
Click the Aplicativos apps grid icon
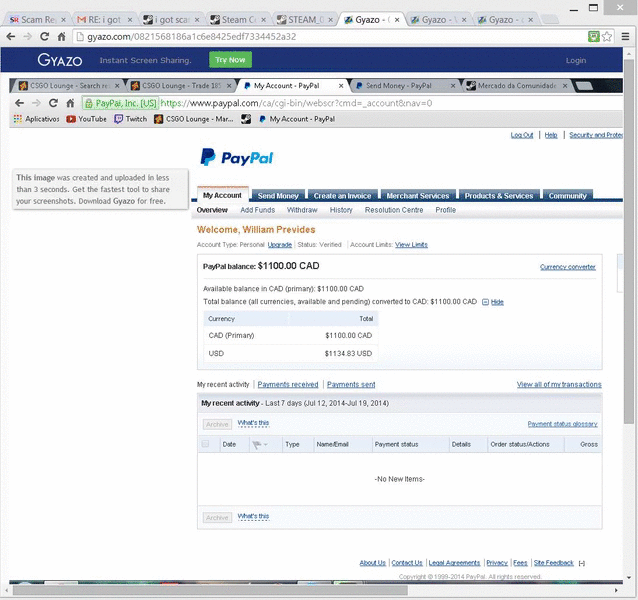(x=17, y=119)
